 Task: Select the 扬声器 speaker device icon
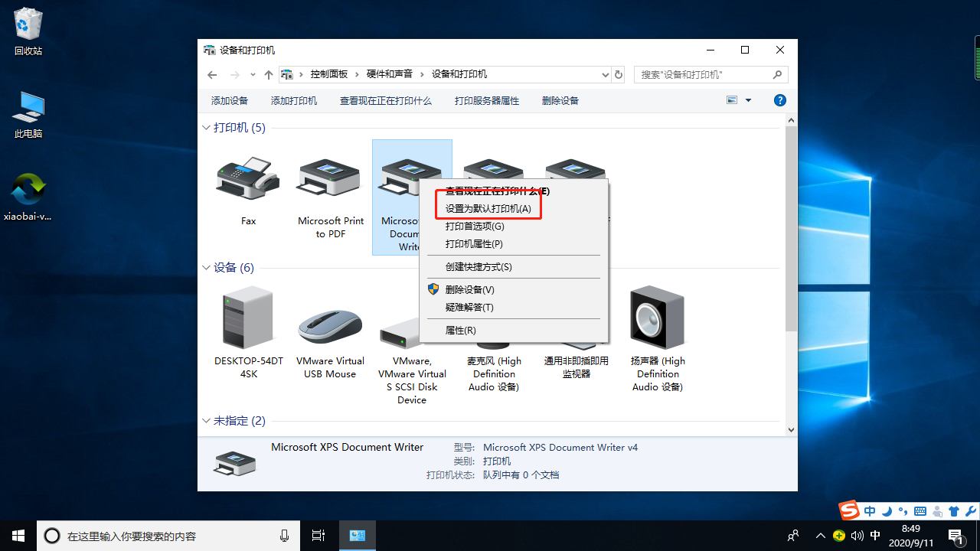[658, 317]
